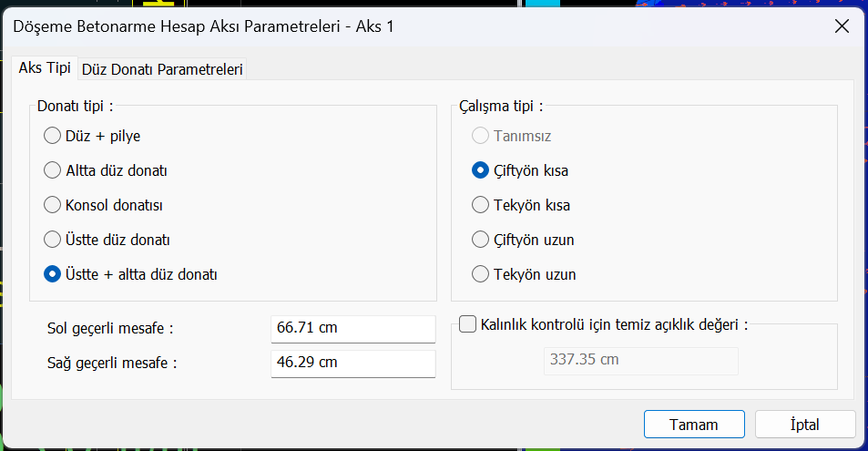Confirm with the Tamam button
Image resolution: width=868 pixels, height=451 pixels.
(694, 425)
